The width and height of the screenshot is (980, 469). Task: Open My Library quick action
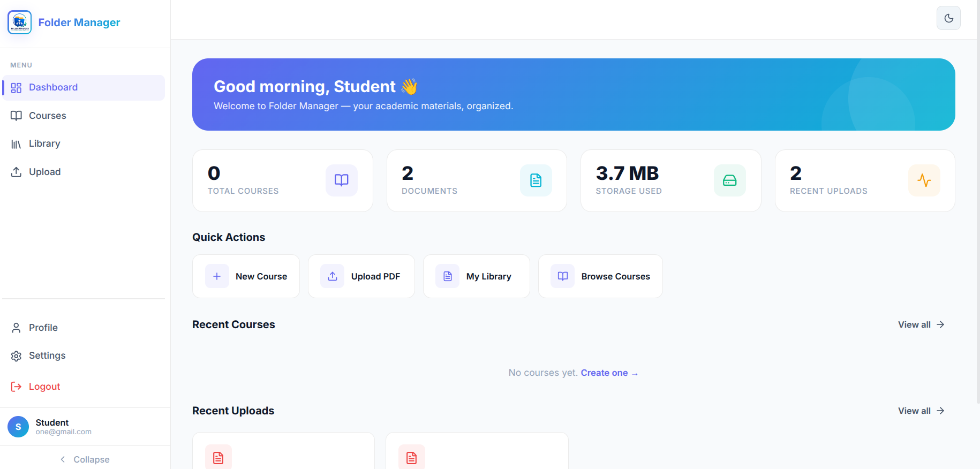pyautogui.click(x=477, y=276)
